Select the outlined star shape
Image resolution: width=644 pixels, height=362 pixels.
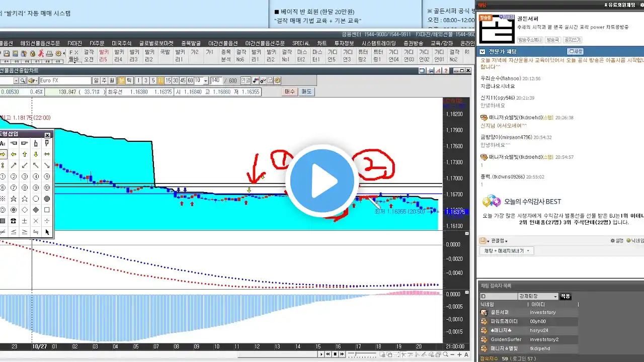coord(25,199)
